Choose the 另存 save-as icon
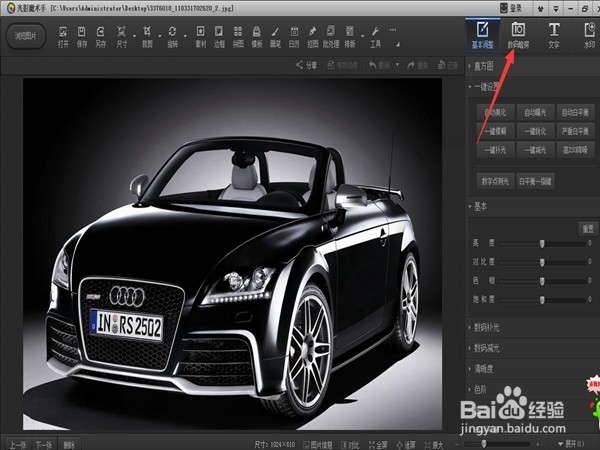The image size is (600, 450). [101, 37]
